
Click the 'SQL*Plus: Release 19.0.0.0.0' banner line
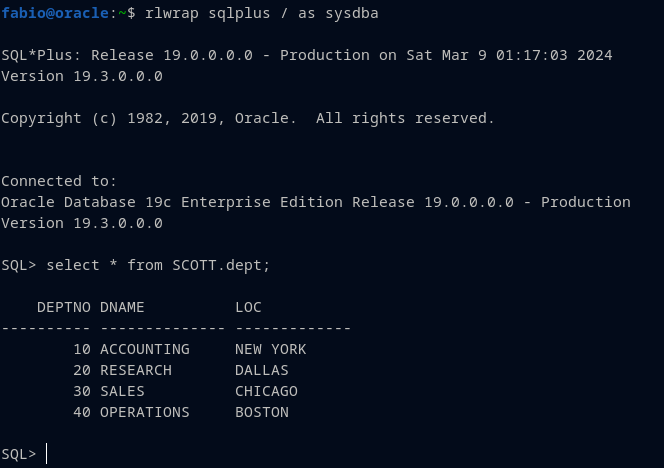(x=306, y=55)
